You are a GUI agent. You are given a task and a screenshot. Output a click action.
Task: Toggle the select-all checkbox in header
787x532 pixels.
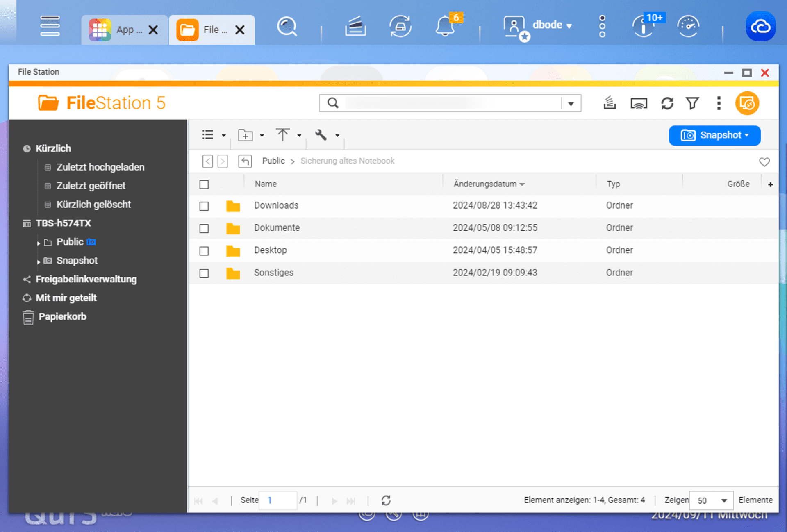204,184
